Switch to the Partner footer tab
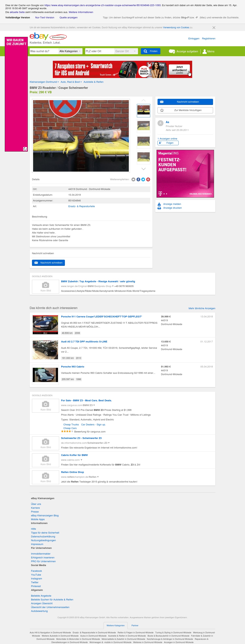This screenshot has height=644, width=245. (135, 625)
